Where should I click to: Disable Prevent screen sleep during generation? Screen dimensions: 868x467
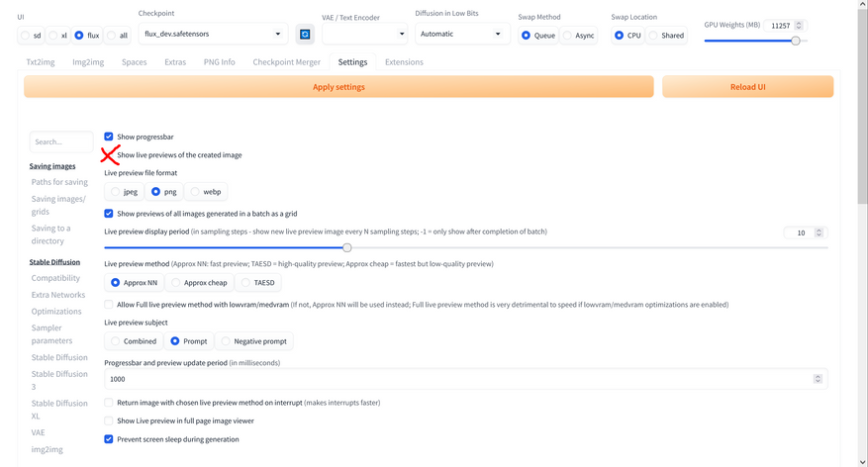point(109,438)
